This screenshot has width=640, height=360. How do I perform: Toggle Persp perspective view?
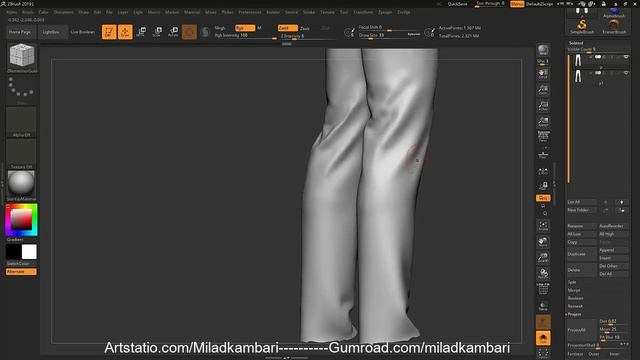[543, 138]
